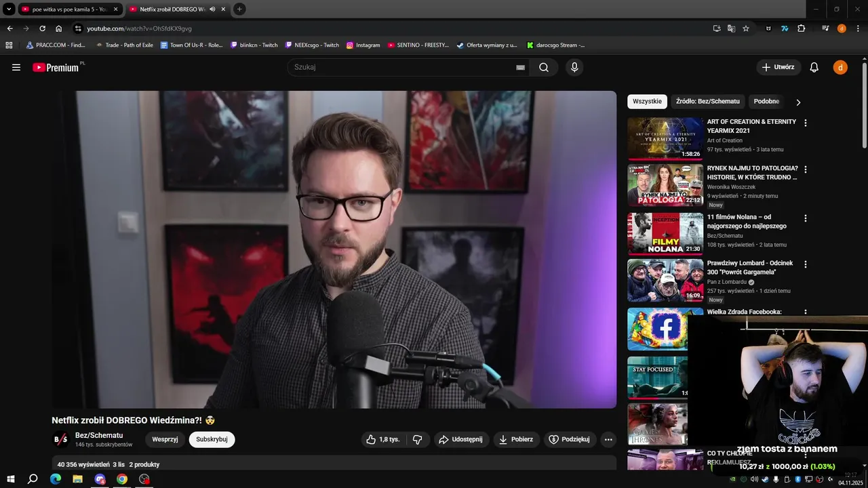Image resolution: width=868 pixels, height=488 pixels.
Task: Select the Wszystkie filter chip
Action: pos(647,102)
